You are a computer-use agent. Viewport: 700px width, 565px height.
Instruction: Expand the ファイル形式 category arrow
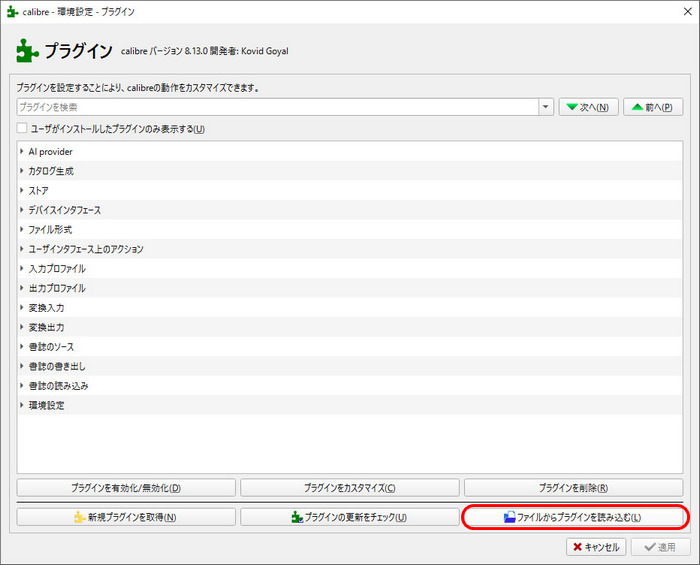tap(21, 229)
